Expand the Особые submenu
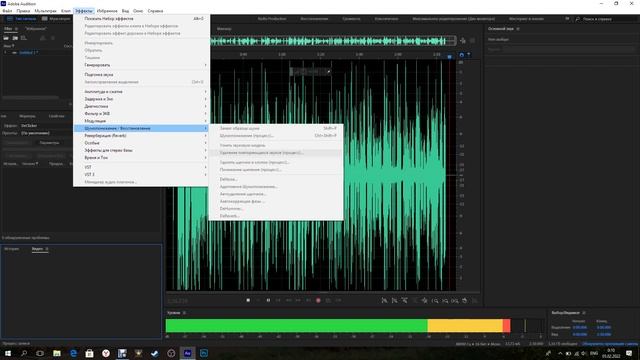This screenshot has width=640, height=360. [x=141, y=143]
